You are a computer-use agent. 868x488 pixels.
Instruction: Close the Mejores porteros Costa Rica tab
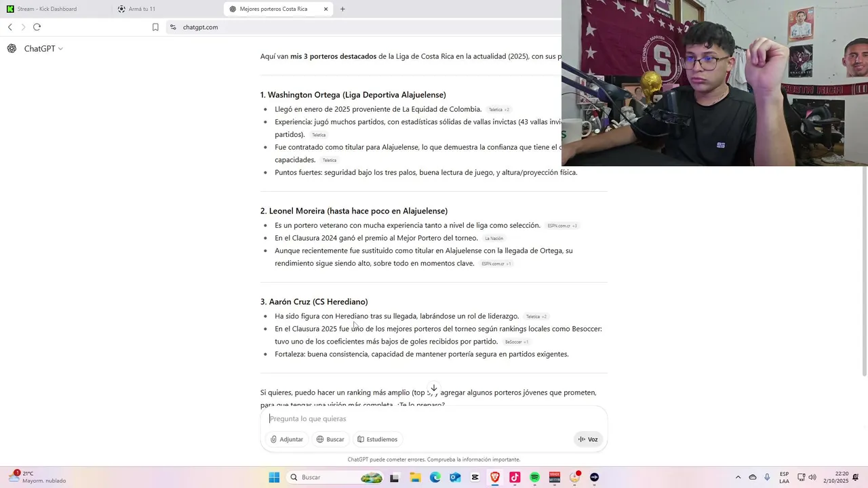click(325, 9)
